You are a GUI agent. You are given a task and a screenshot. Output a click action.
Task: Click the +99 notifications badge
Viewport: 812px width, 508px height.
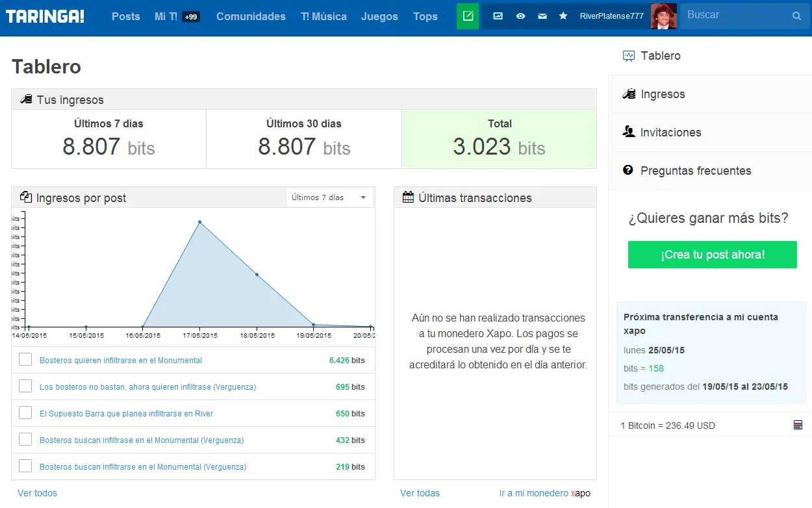click(191, 17)
